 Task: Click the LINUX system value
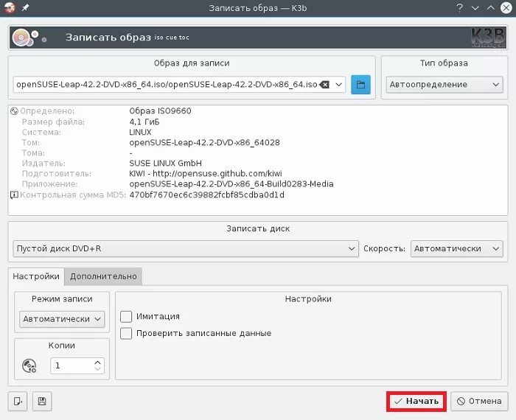pos(140,133)
